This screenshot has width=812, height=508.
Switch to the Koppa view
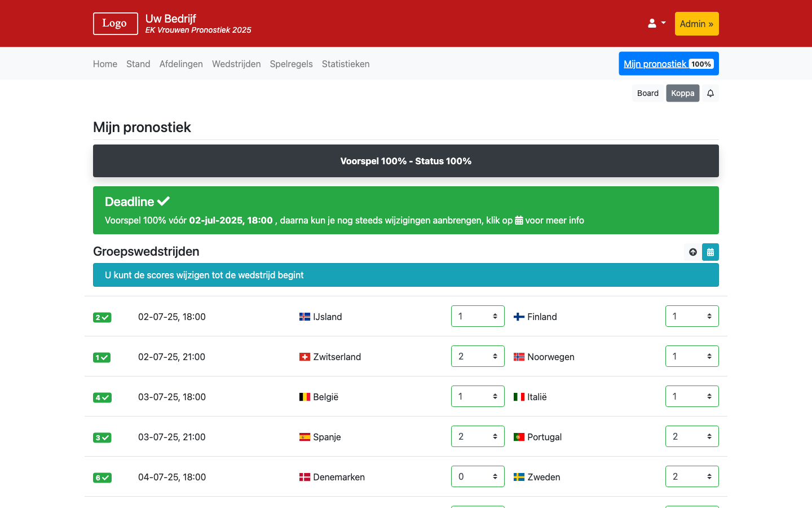[x=682, y=93]
